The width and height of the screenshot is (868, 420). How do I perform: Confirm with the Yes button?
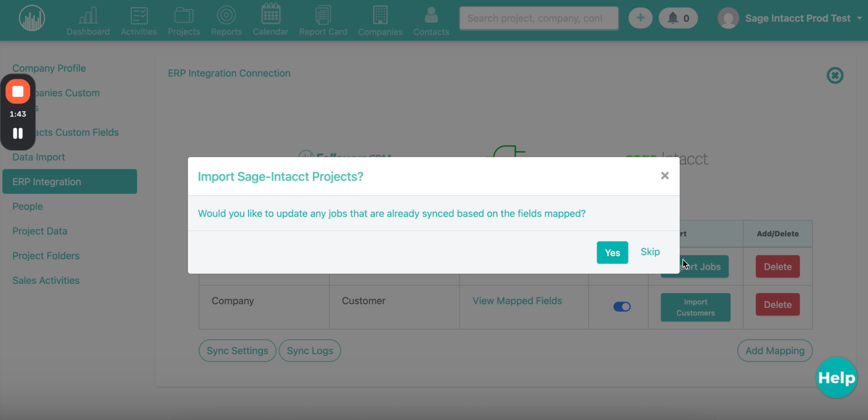point(612,252)
